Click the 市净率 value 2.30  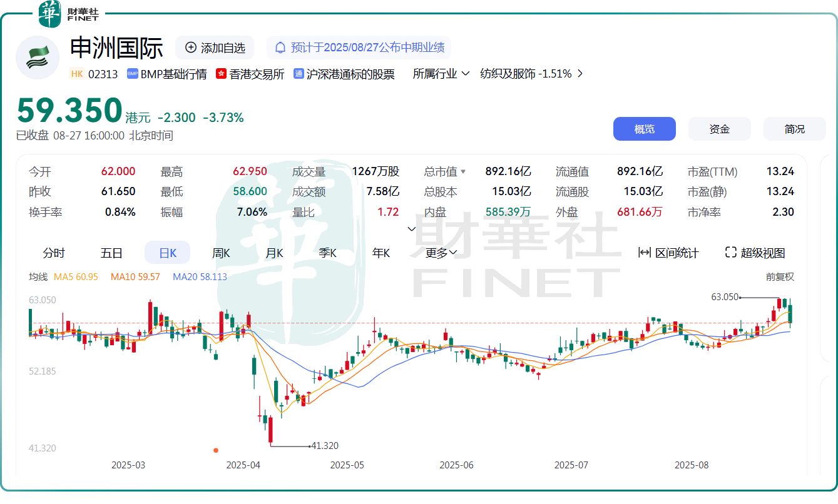coord(784,212)
